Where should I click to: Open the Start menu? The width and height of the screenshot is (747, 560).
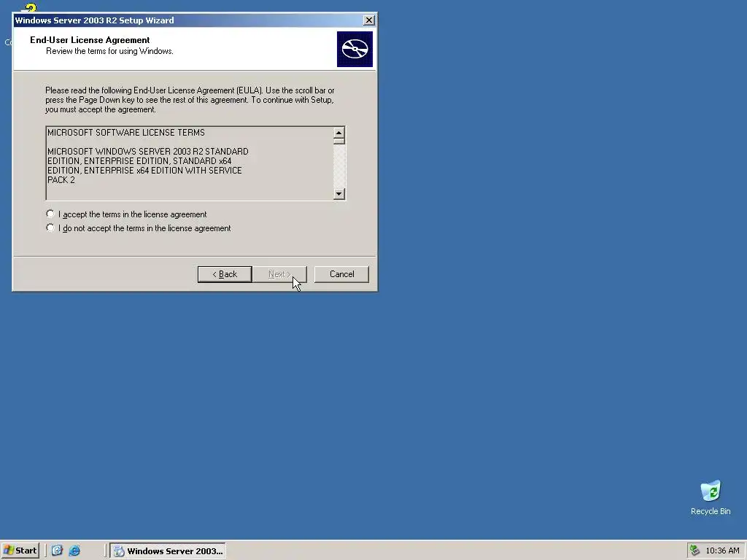pos(20,551)
